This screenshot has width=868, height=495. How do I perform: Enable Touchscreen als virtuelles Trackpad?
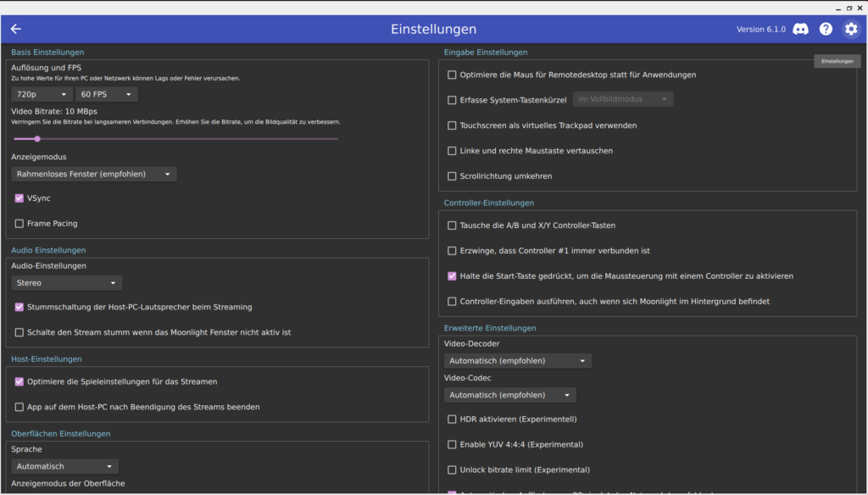coord(453,125)
